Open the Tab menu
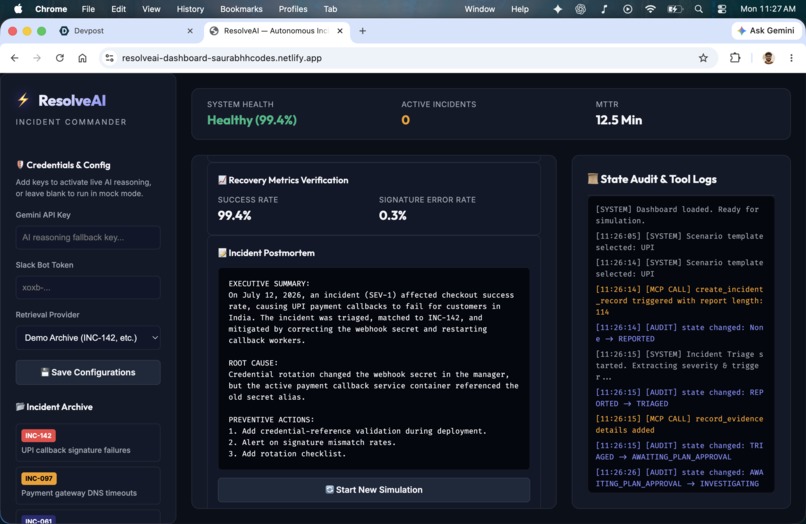The image size is (806, 524). tap(330, 9)
